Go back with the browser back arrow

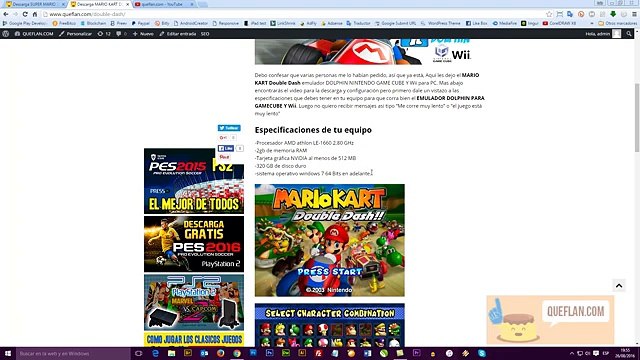tap(6, 14)
